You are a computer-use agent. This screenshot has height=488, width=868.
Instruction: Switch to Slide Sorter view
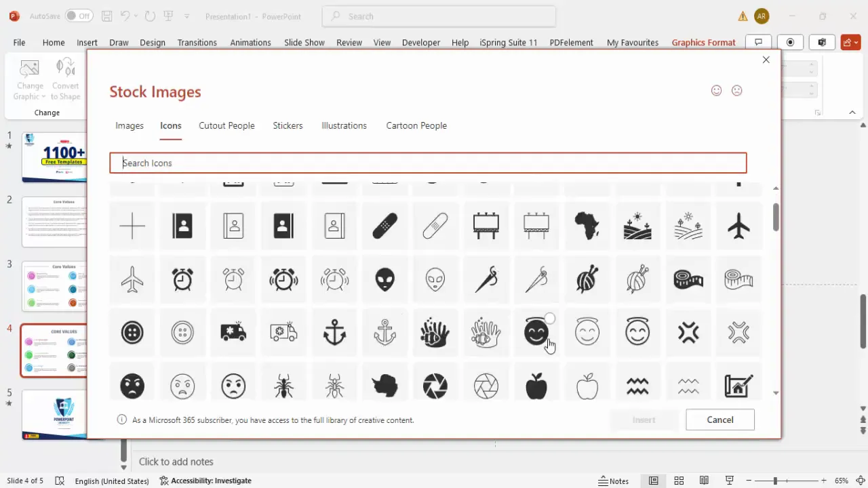pos(679,481)
